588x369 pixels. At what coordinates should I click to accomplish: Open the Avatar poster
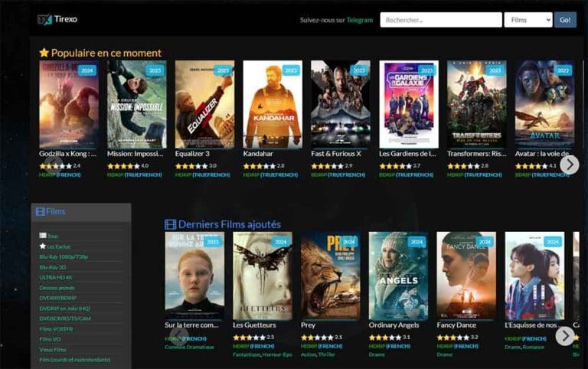point(544,104)
